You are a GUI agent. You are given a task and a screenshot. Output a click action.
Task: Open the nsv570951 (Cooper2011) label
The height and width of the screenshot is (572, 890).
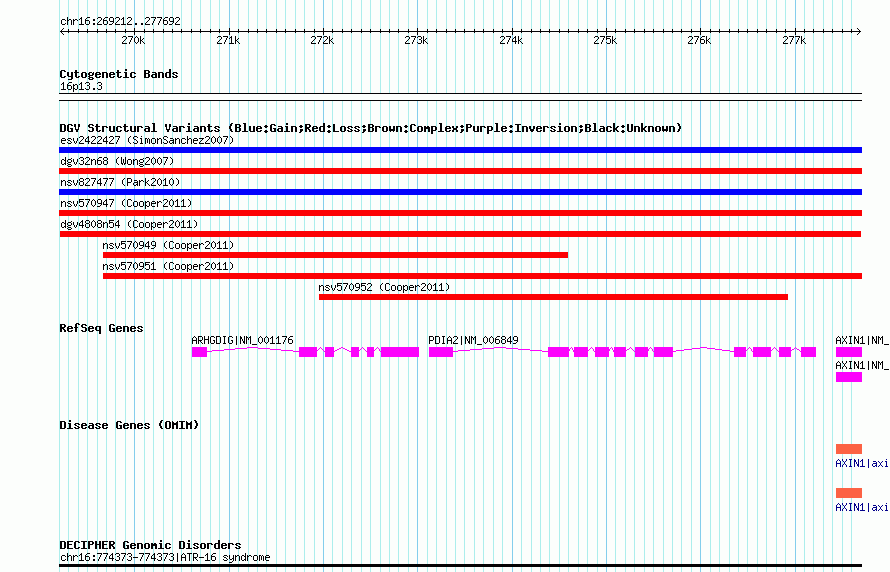click(x=168, y=266)
